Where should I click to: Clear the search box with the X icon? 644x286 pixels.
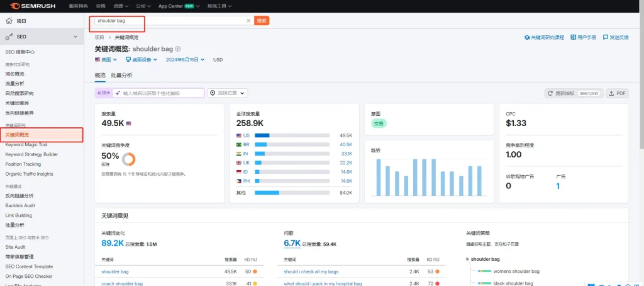248,21
